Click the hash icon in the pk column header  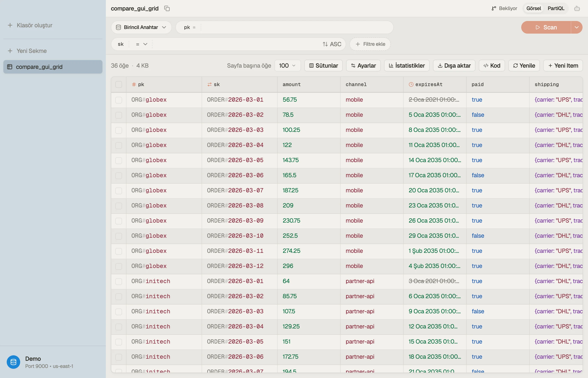[x=134, y=84]
